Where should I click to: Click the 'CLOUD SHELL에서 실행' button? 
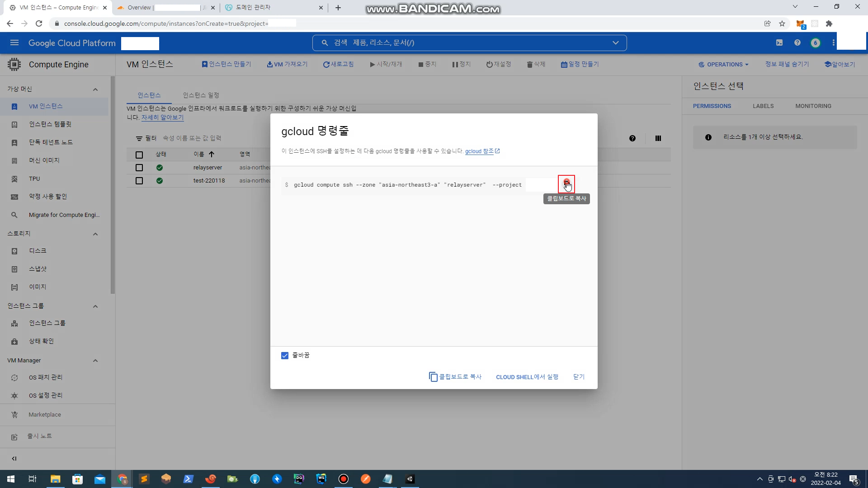(x=527, y=377)
